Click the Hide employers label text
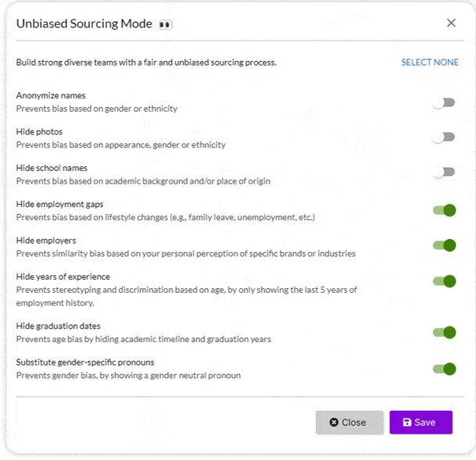Image resolution: width=476 pixels, height=460 pixels. click(46, 241)
